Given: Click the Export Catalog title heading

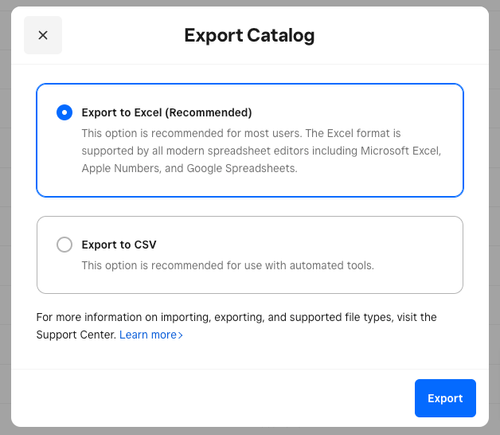Looking at the screenshot, I should pyautogui.click(x=249, y=35).
